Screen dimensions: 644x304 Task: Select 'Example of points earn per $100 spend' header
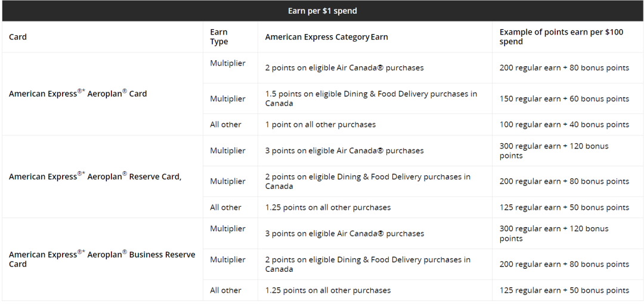(x=562, y=37)
